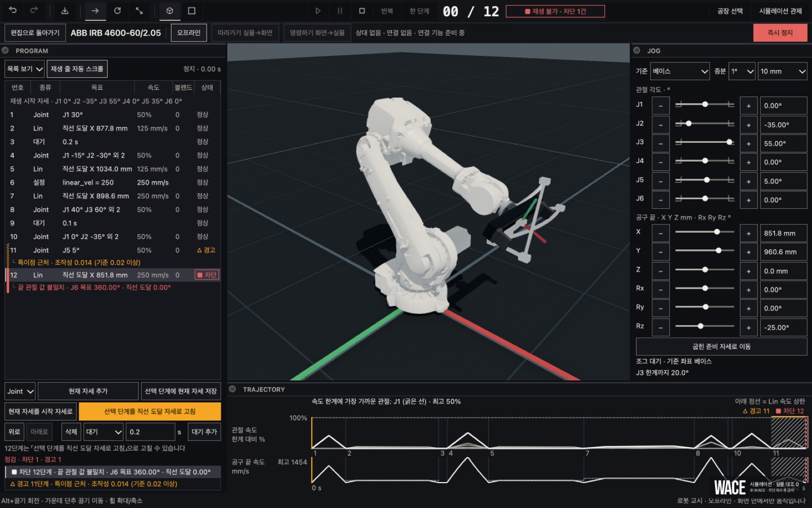Decrease tool X with minus button
Image resolution: width=812 pixels, height=508 pixels.
pyautogui.click(x=661, y=233)
